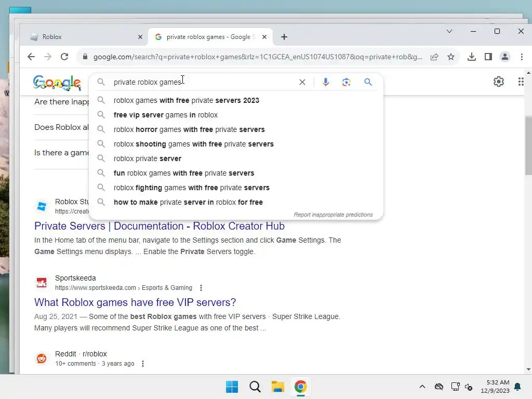Open more options for the Reddit result
The height and width of the screenshot is (399, 532).
(143, 364)
